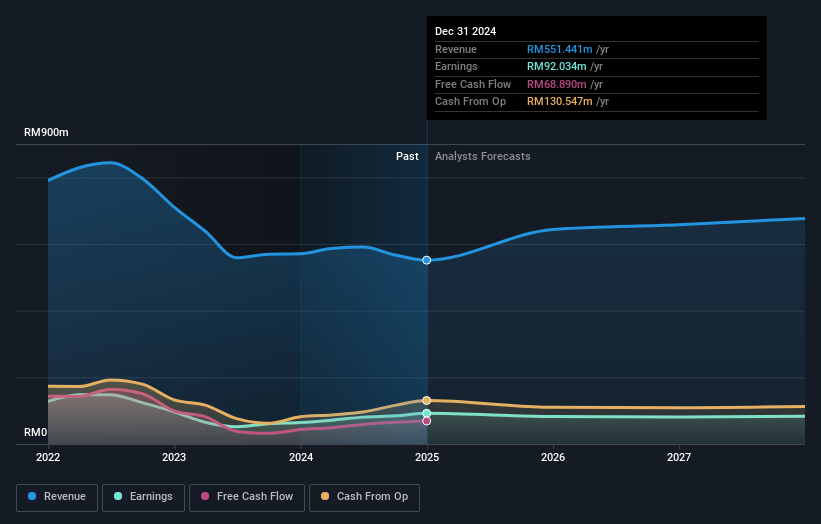821x524 pixels.
Task: Click the RM68.890m free cash flow value
Action: (x=557, y=84)
